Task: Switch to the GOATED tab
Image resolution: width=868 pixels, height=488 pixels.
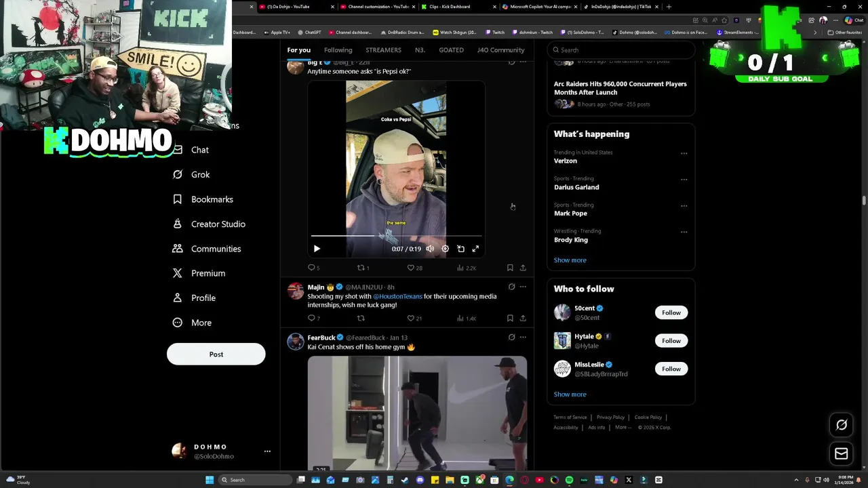Action: (451, 49)
